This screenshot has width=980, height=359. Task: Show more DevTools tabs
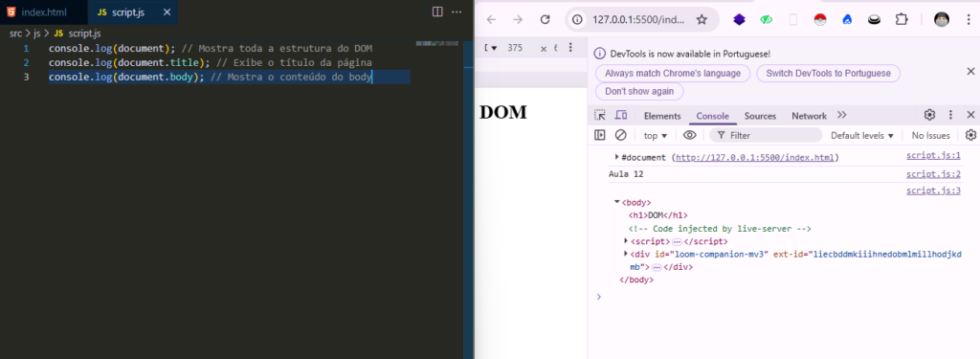click(x=842, y=115)
